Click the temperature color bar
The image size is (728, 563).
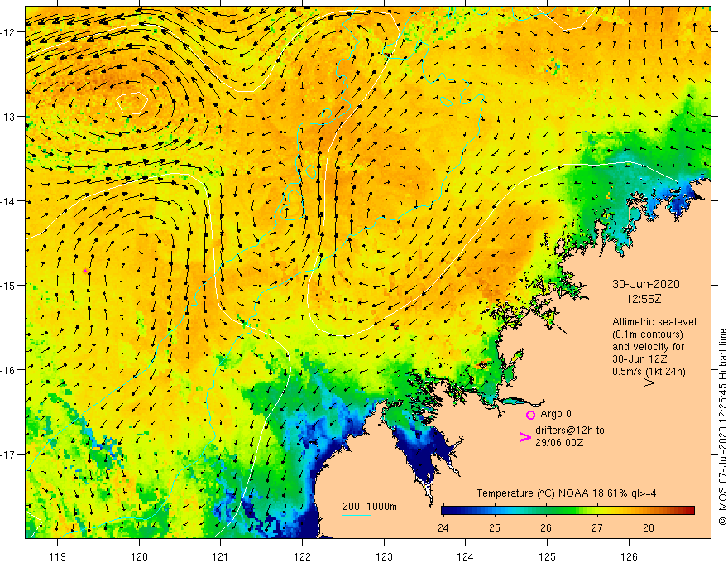568,511
